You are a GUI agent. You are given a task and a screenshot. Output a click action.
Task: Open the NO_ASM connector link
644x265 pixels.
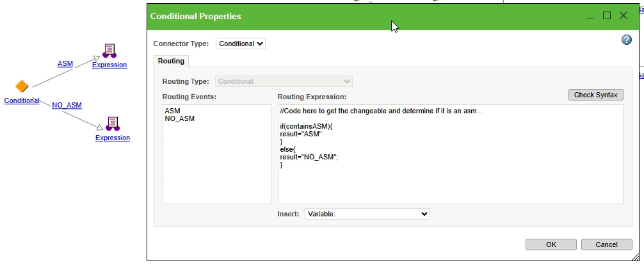pyautogui.click(x=67, y=105)
